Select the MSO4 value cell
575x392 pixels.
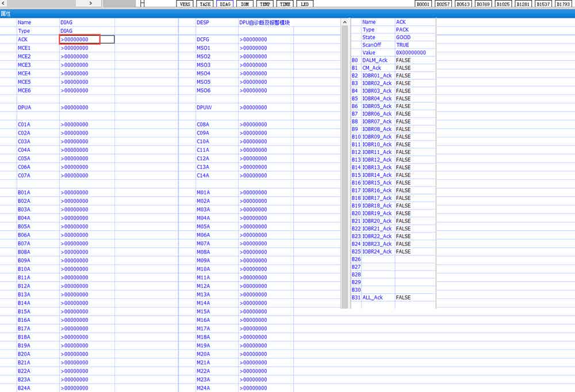[x=266, y=74]
